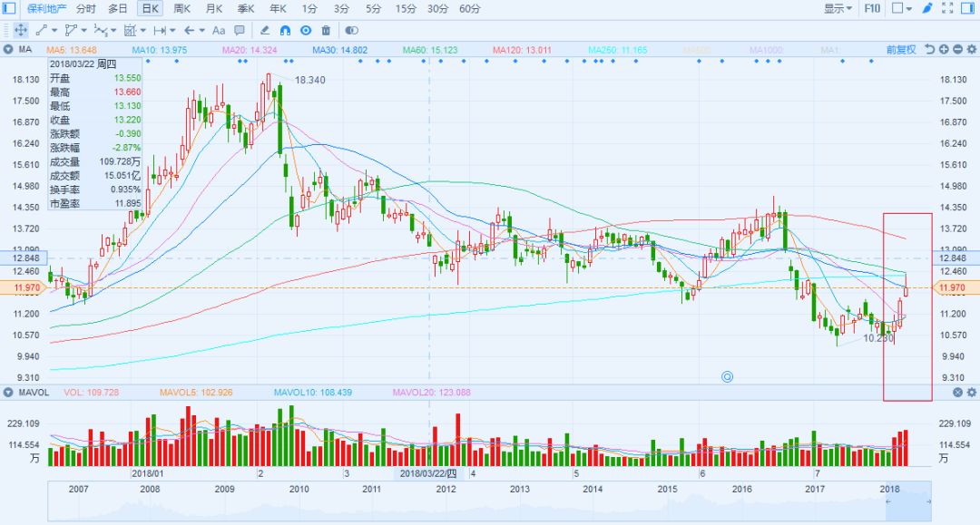Toggle the MA60 line label
This screenshot has height=525, width=980.
click(x=430, y=49)
